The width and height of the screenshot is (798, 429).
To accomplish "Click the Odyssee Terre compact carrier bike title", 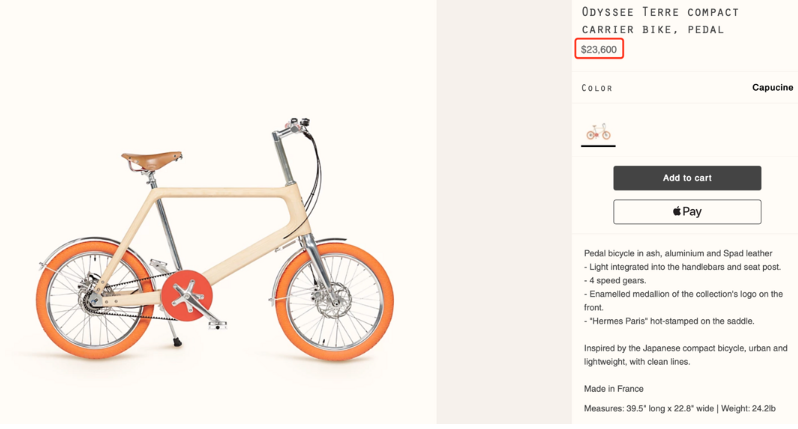I will pyautogui.click(x=660, y=20).
